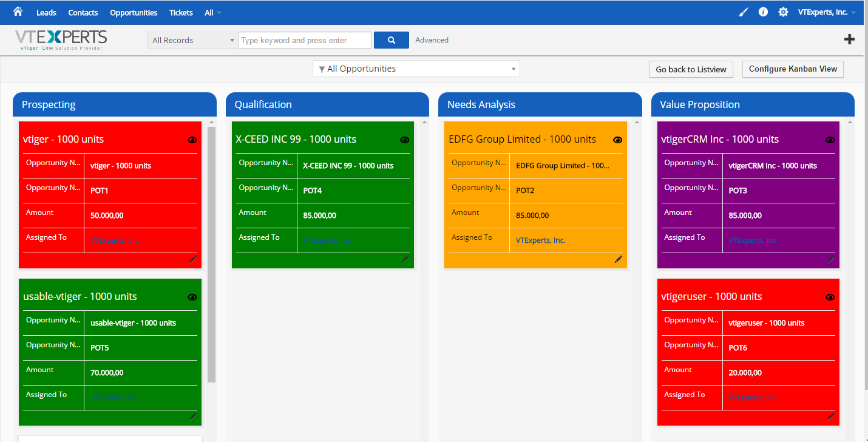Screen dimensions: 868x442
Task: Click title of usable-vtiger - 1000 units card
Action: pos(80,297)
